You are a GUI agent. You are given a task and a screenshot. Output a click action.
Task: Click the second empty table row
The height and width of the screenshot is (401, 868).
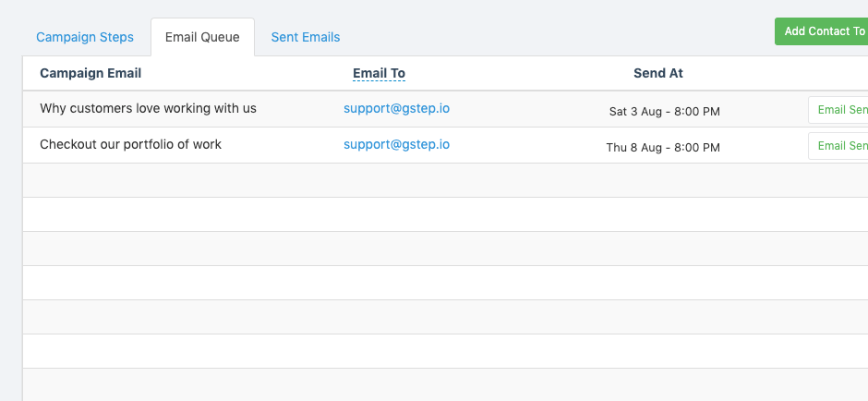[x=443, y=214]
